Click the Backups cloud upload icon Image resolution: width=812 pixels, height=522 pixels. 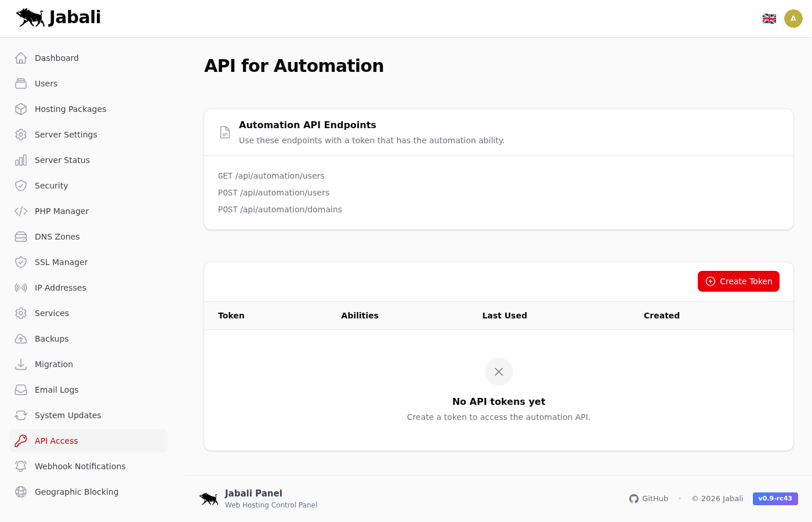(21, 339)
